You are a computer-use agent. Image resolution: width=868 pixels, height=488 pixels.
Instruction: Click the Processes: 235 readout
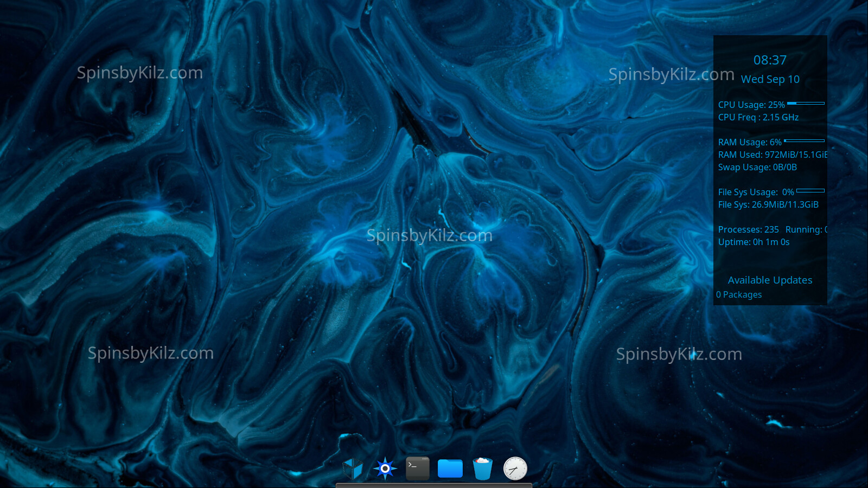click(x=748, y=229)
